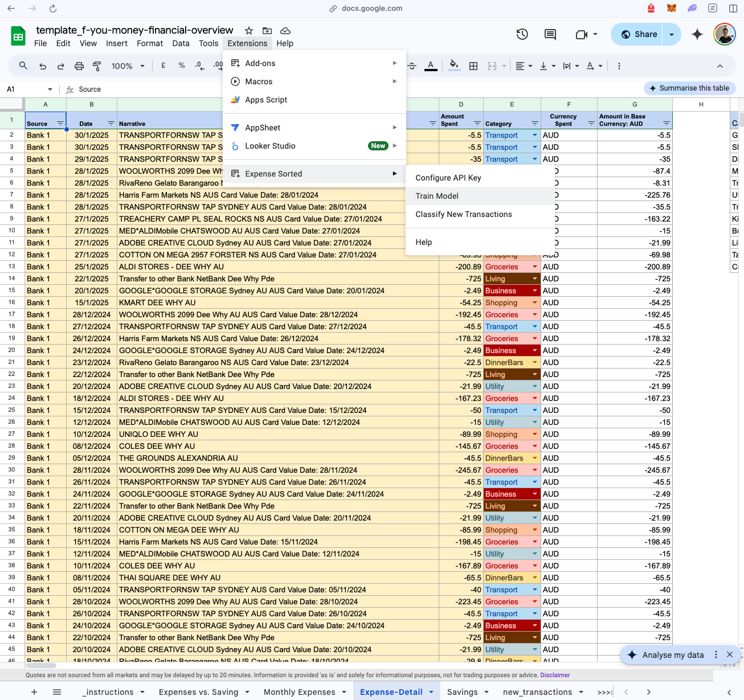
Task: Format as currency pound symbol
Action: [163, 66]
